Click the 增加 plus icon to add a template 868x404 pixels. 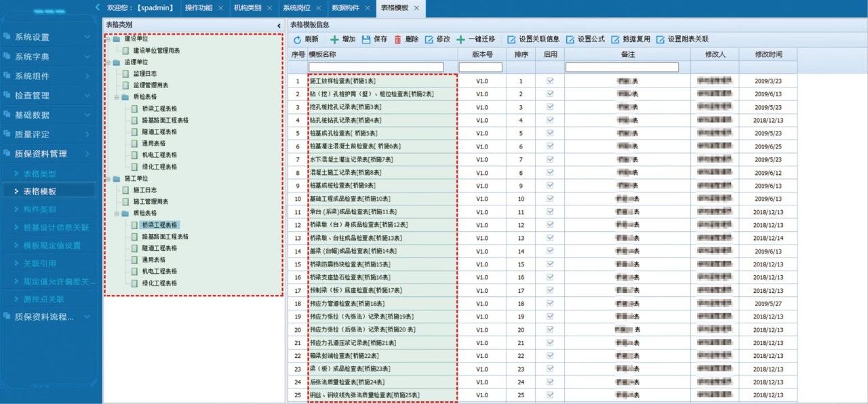(x=334, y=39)
